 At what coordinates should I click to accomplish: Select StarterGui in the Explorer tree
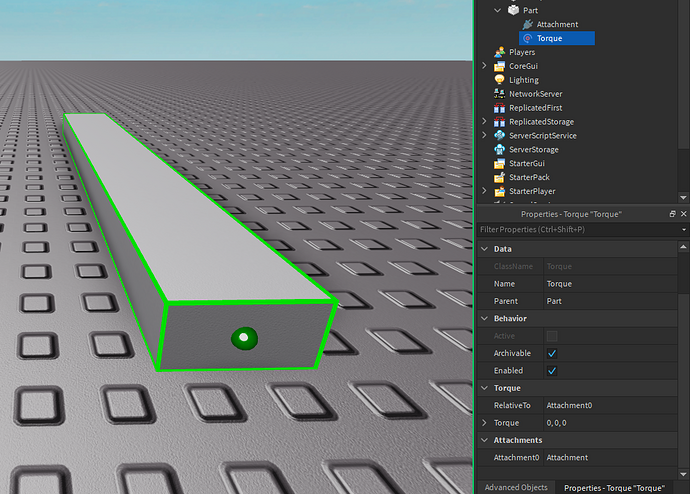coord(527,163)
